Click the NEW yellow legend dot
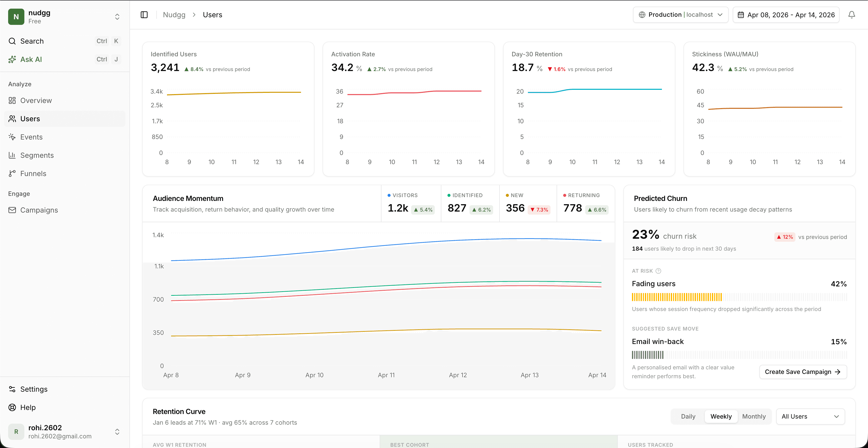868x448 pixels. click(507, 195)
